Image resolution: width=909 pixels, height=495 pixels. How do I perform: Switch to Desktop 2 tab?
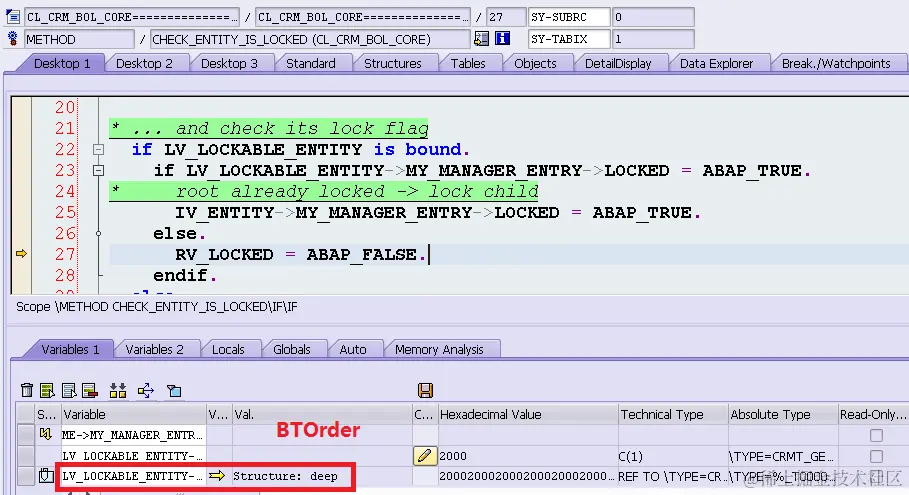point(144,63)
